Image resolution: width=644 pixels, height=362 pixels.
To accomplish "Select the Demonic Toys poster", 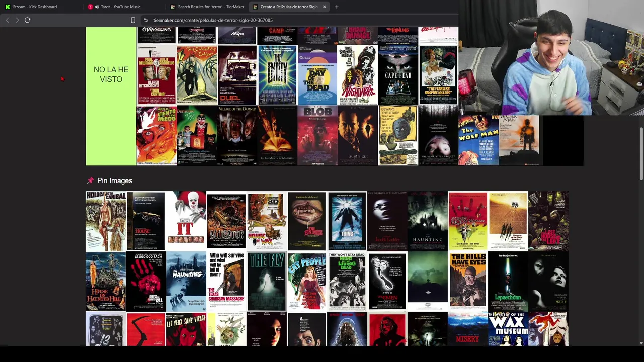I will click(197, 136).
